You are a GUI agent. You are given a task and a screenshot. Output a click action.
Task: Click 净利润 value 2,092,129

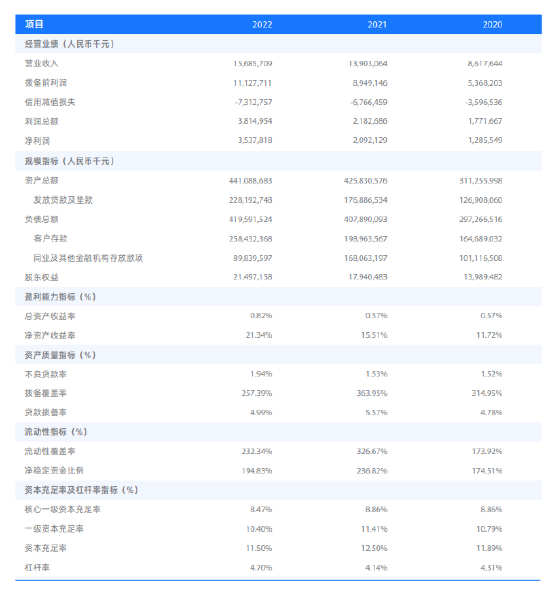(370, 140)
